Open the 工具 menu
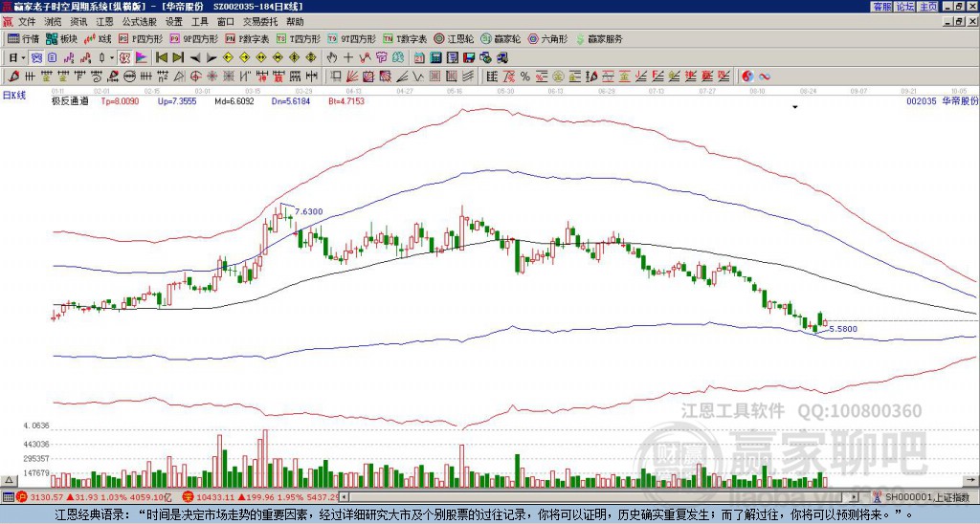This screenshot has width=980, height=524. (199, 22)
